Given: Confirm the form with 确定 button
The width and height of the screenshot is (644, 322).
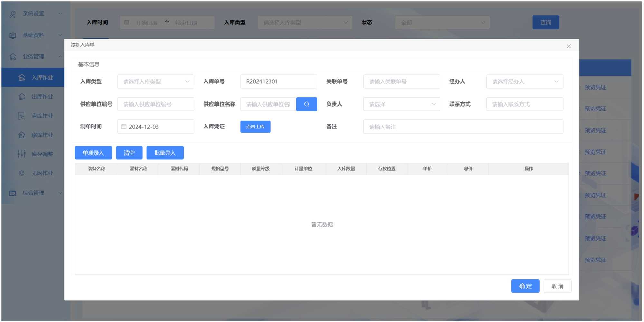Looking at the screenshot, I should [x=525, y=286].
